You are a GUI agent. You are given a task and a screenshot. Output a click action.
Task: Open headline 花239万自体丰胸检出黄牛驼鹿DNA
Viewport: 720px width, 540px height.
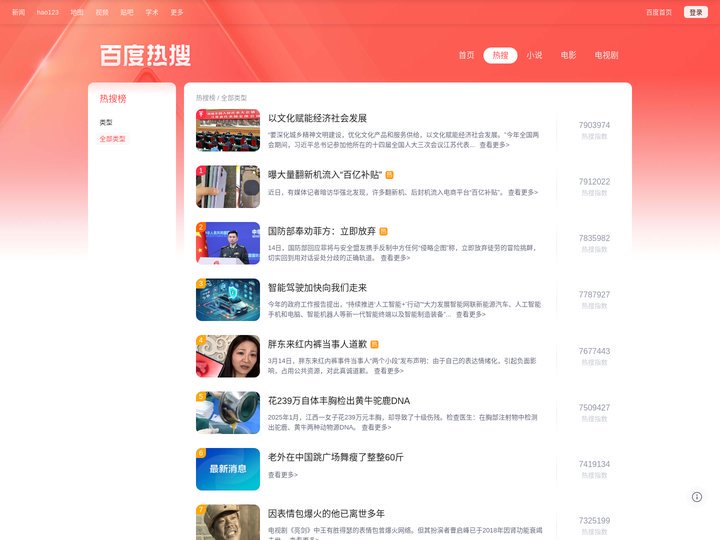click(339, 401)
